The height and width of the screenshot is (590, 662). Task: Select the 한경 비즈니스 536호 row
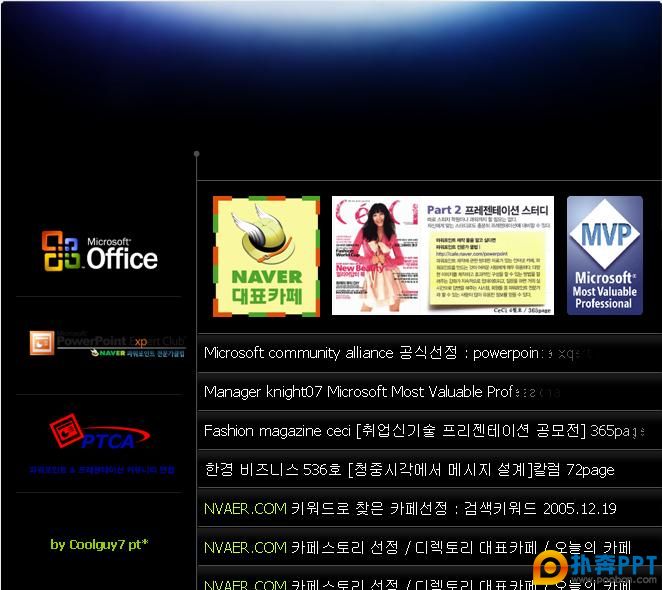point(429,469)
